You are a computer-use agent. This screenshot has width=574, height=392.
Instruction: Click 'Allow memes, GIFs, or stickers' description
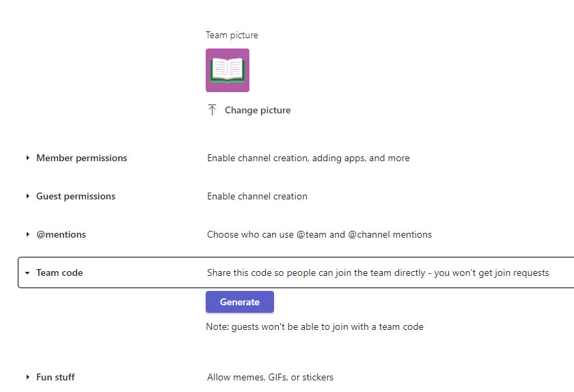point(270,377)
